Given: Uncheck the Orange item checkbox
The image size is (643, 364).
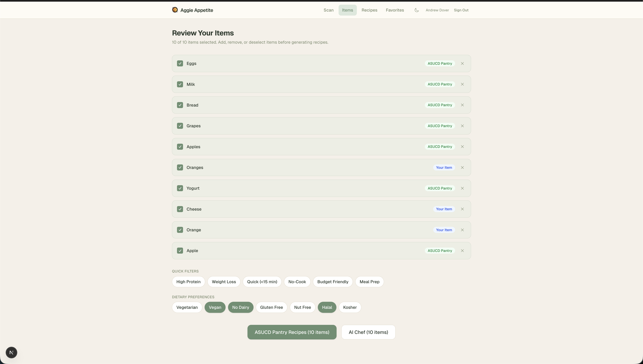Looking at the screenshot, I should coord(180,230).
